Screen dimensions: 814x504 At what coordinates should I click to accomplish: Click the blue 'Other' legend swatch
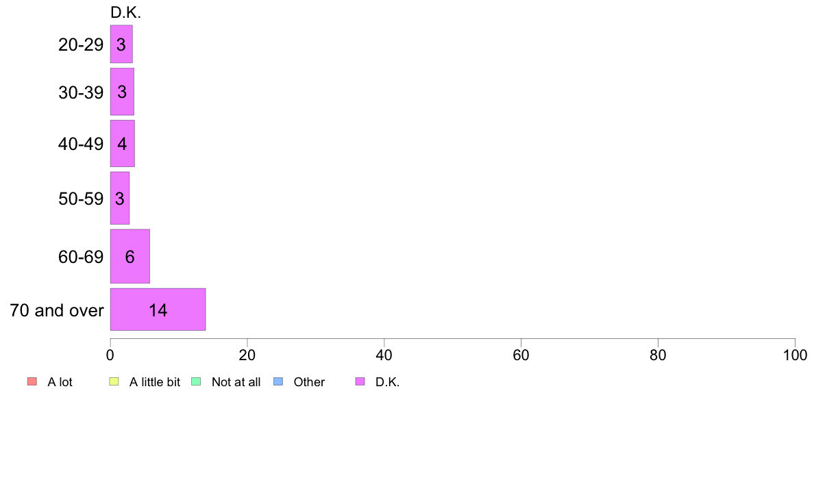278,381
